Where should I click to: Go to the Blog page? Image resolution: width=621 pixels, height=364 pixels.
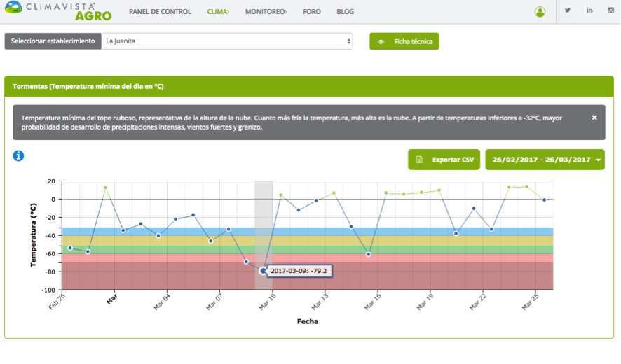click(x=346, y=12)
